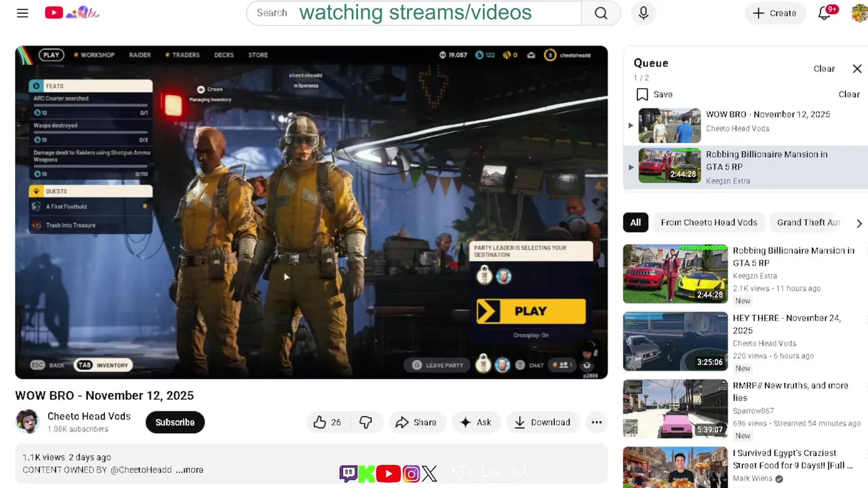
Task: Click video DECKS tab in game menu
Action: 224,55
